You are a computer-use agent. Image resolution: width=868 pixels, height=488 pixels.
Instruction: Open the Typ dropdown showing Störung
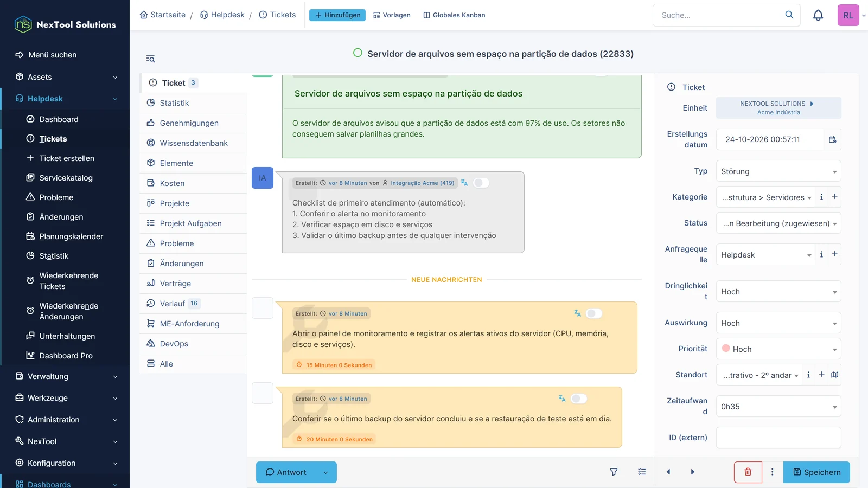pyautogui.click(x=778, y=171)
